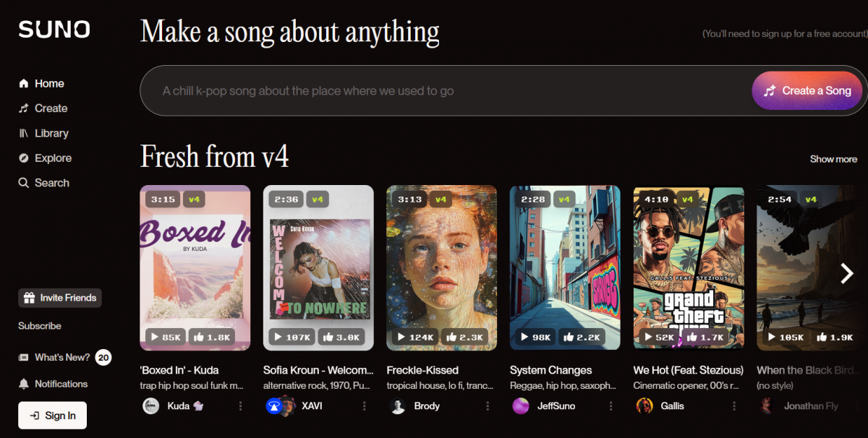Click the Sign In button
Screen dimensions: 868x438
pos(52,416)
